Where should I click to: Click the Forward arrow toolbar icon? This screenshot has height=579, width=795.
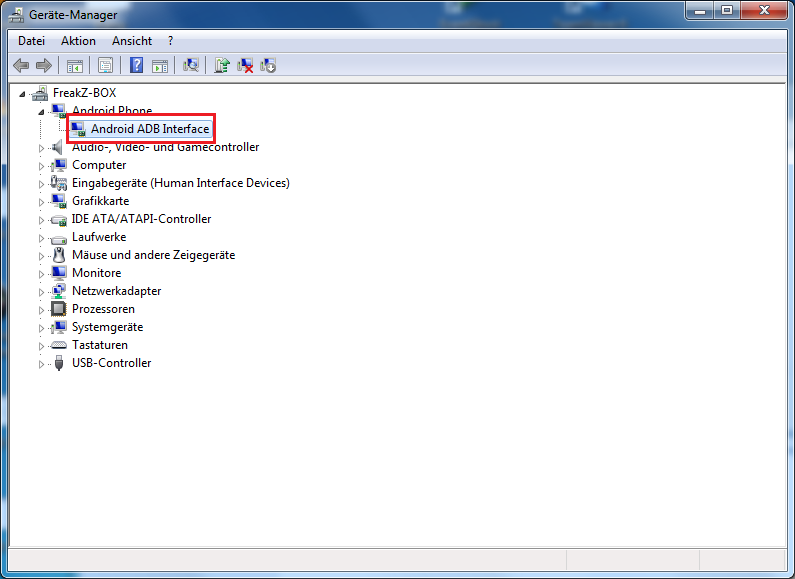click(44, 65)
